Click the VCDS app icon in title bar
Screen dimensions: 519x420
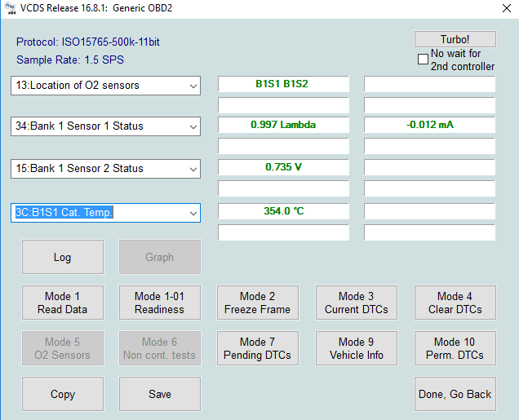point(11,8)
